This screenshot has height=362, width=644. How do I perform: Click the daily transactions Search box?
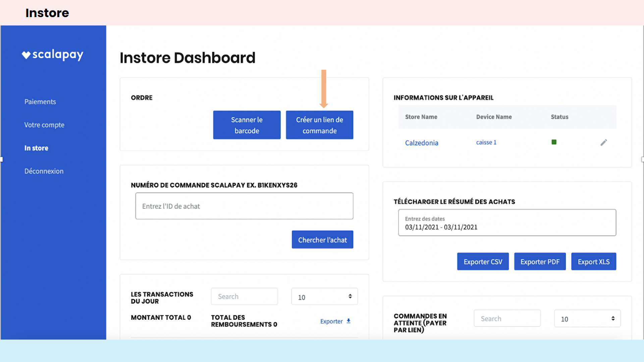point(244,296)
